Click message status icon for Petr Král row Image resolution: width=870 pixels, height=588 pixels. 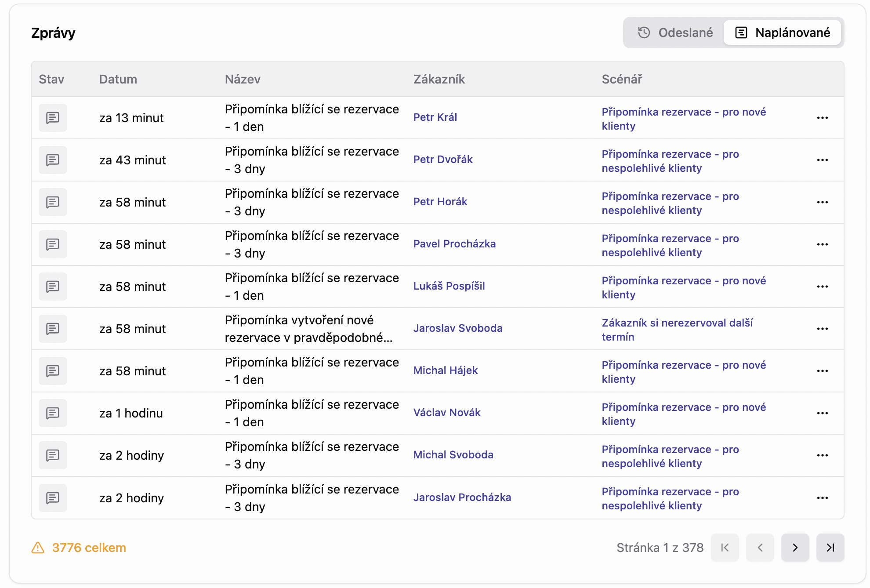[x=53, y=118]
